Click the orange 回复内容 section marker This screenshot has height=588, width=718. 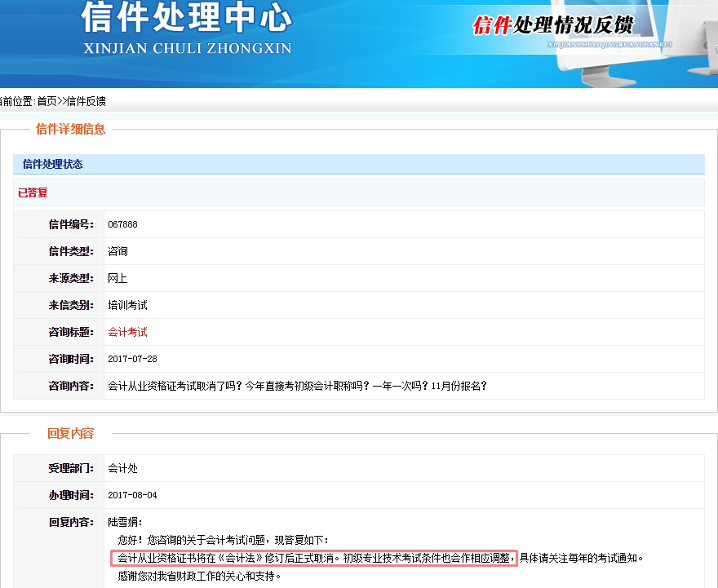click(72, 433)
